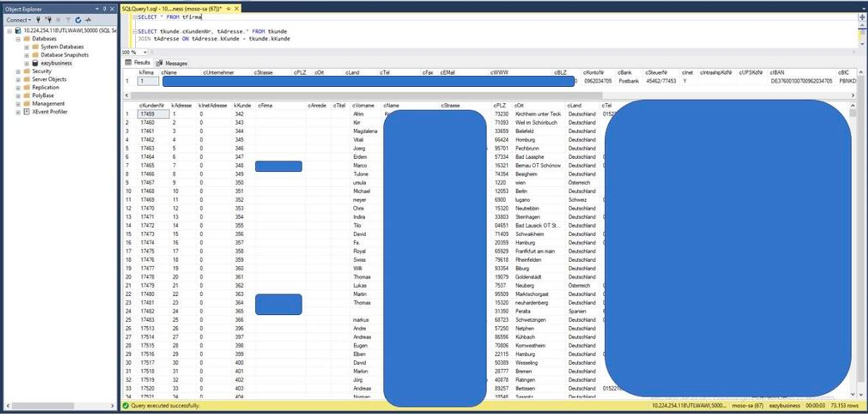Click the eazybusiness entry in status bar
The image size is (868, 414).
pyautogui.click(x=784, y=405)
